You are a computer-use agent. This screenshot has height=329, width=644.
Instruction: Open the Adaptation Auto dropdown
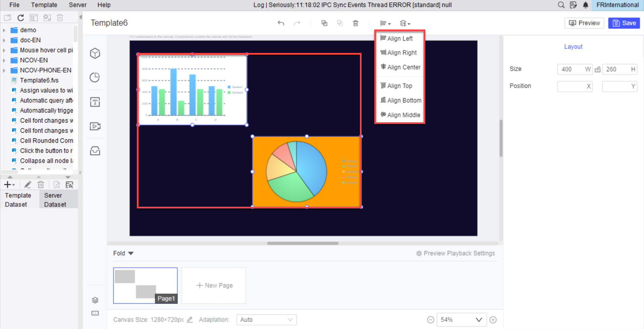pos(266,320)
